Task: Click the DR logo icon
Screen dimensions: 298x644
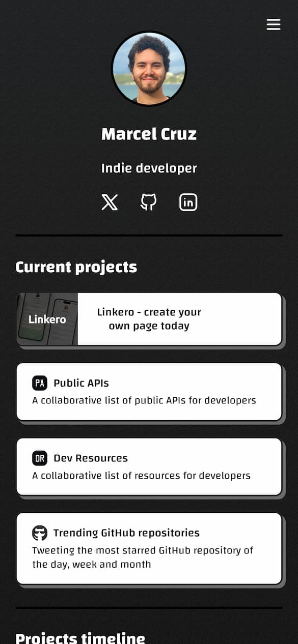Action: [40, 458]
